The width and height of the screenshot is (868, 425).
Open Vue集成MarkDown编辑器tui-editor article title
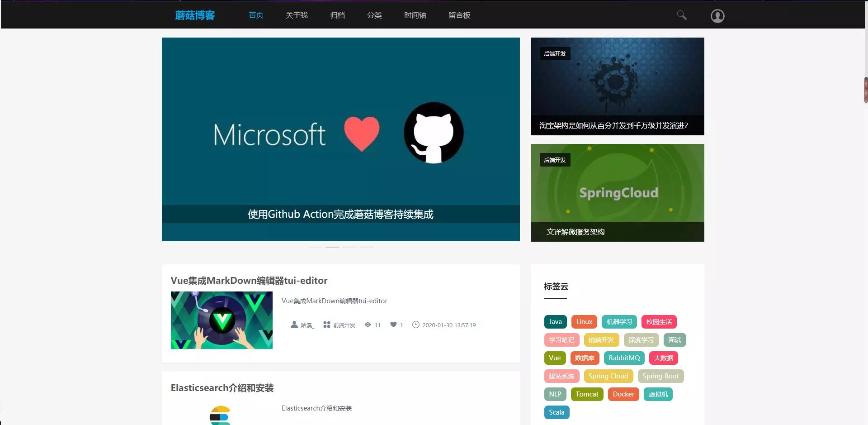[x=249, y=281]
